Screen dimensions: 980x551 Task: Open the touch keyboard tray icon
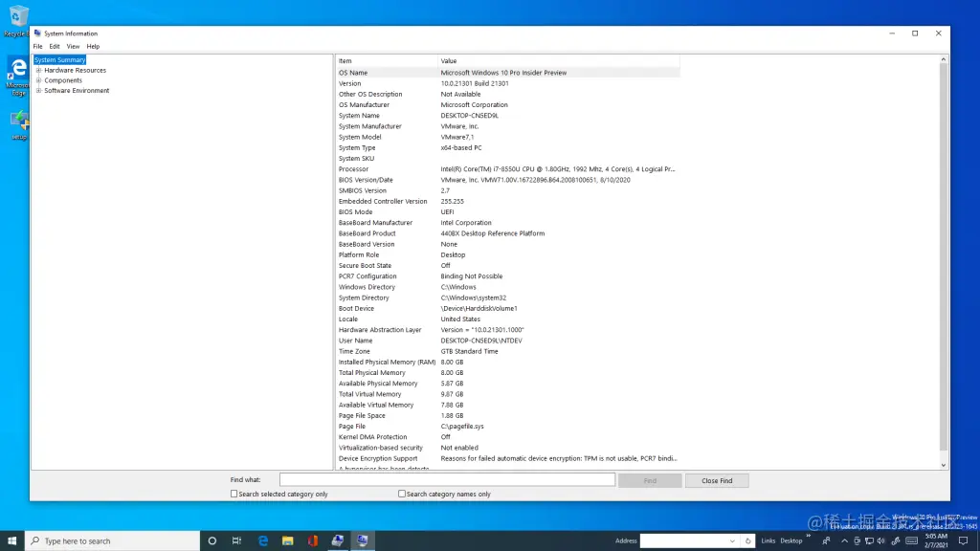click(x=912, y=541)
